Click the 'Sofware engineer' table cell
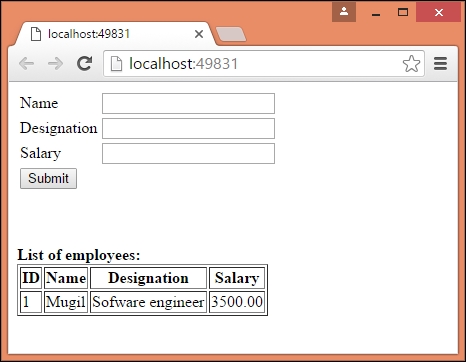Image resolution: width=466 pixels, height=362 pixels. tap(148, 302)
